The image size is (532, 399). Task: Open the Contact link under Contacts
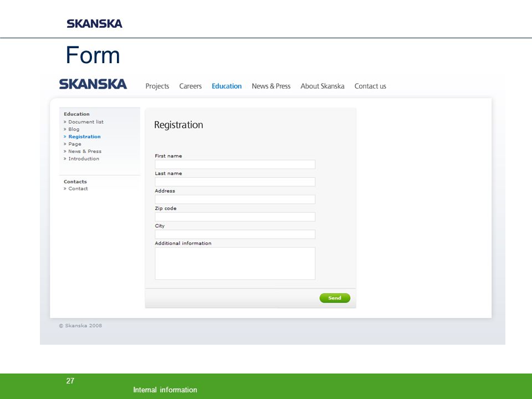pos(78,188)
